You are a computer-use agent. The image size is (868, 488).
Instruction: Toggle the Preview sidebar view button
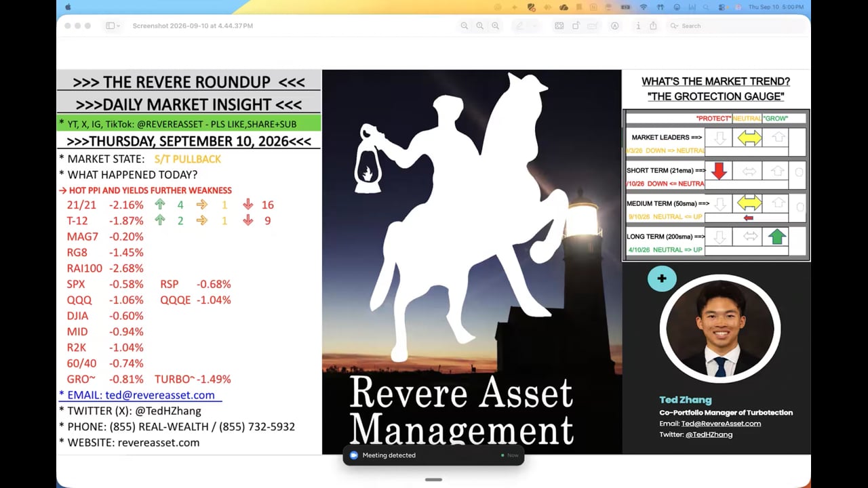point(110,26)
